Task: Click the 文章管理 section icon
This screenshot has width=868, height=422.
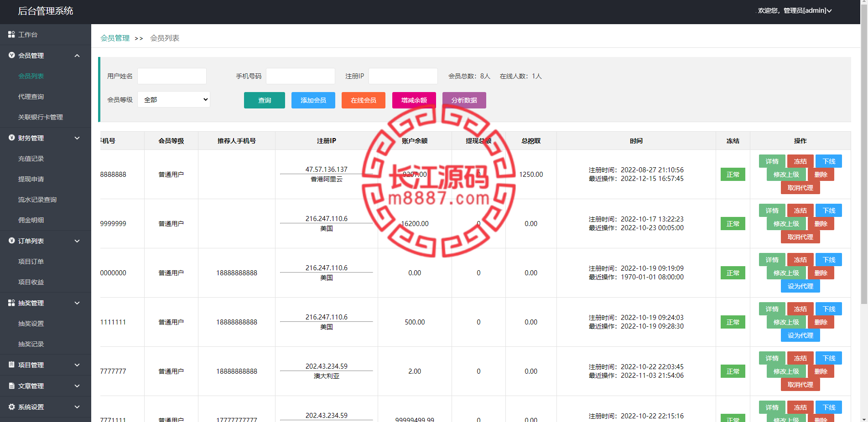Action: tap(11, 386)
